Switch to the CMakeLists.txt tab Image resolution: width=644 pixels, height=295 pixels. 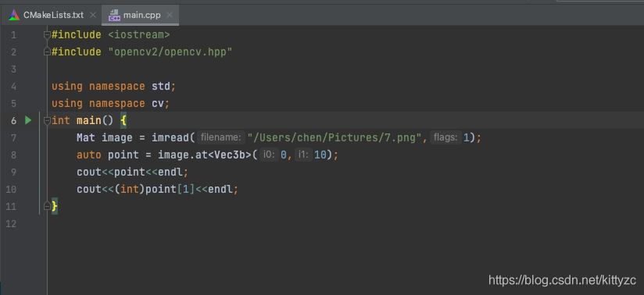point(52,15)
